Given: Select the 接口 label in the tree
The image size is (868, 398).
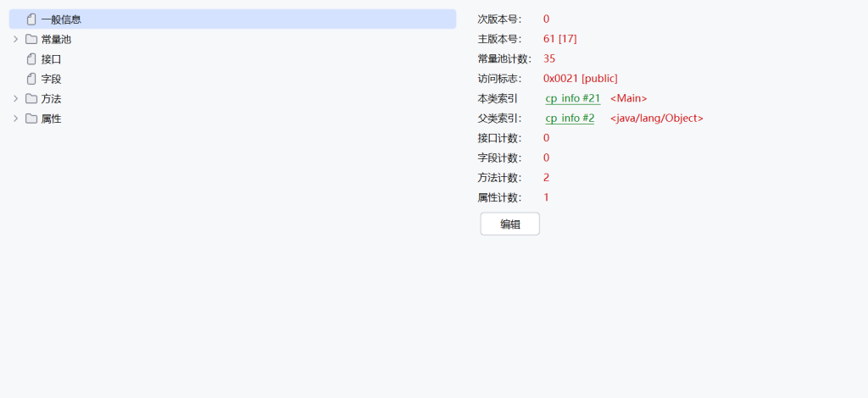Looking at the screenshot, I should click(x=51, y=59).
